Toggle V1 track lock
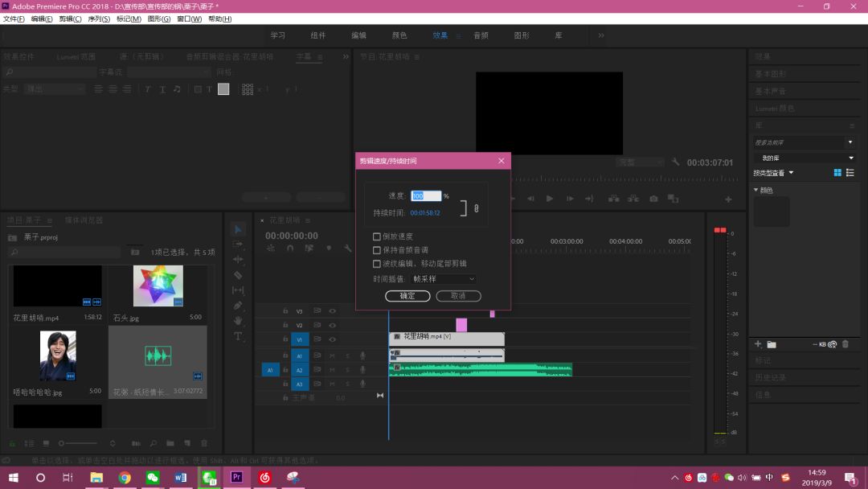 [x=285, y=339]
